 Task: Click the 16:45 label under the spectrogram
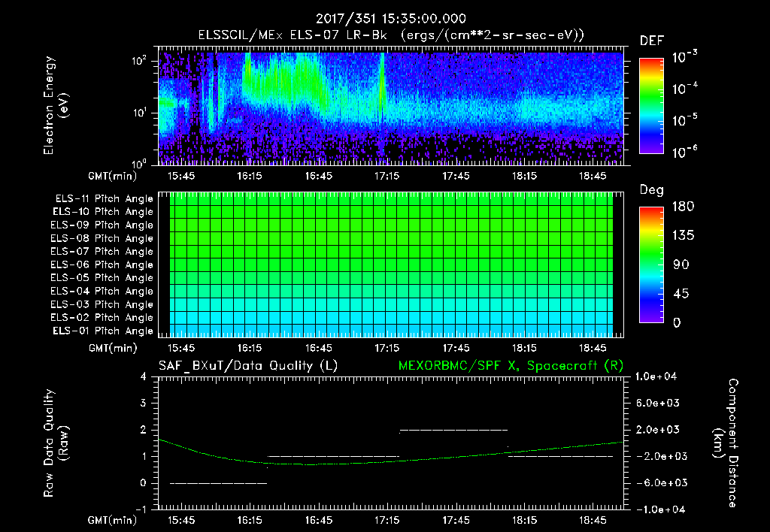click(318, 176)
